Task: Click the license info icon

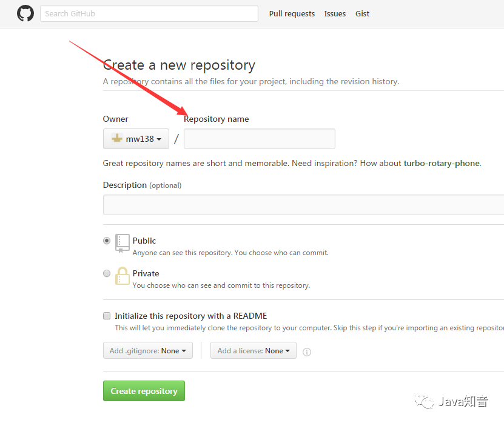Action: point(307,352)
